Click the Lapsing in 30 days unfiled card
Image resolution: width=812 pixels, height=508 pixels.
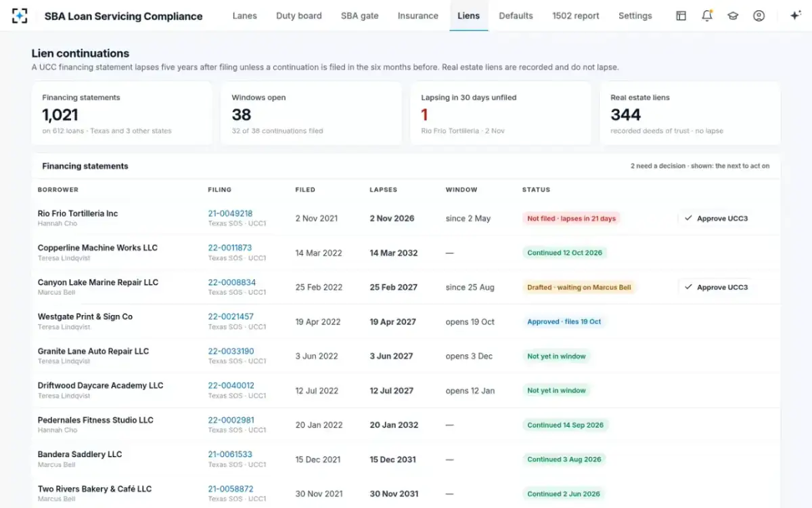[x=501, y=114]
